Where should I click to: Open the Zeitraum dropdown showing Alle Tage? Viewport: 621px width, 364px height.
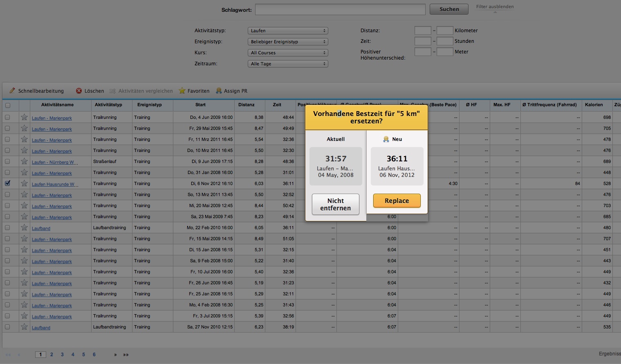coord(288,64)
